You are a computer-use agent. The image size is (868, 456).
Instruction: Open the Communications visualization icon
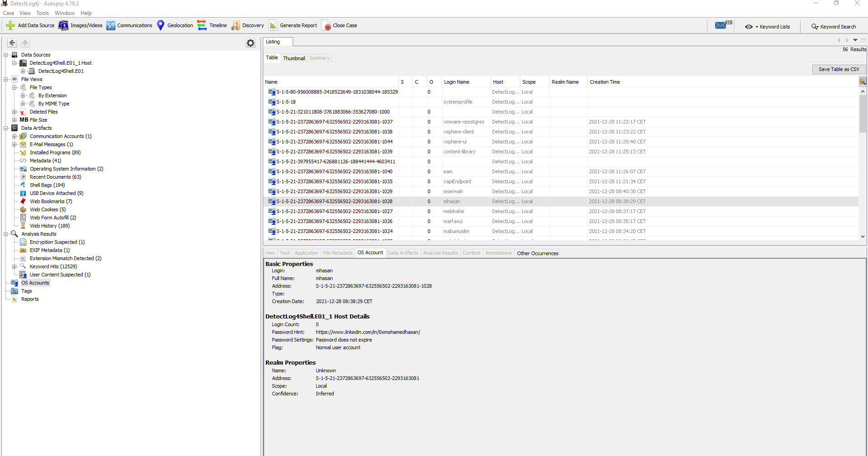111,25
